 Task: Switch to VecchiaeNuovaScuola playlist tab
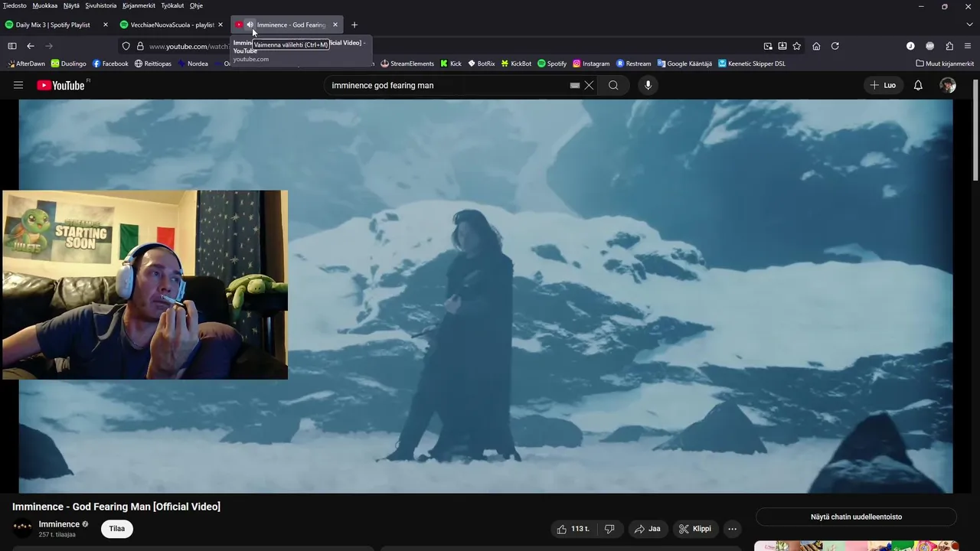(x=172, y=24)
